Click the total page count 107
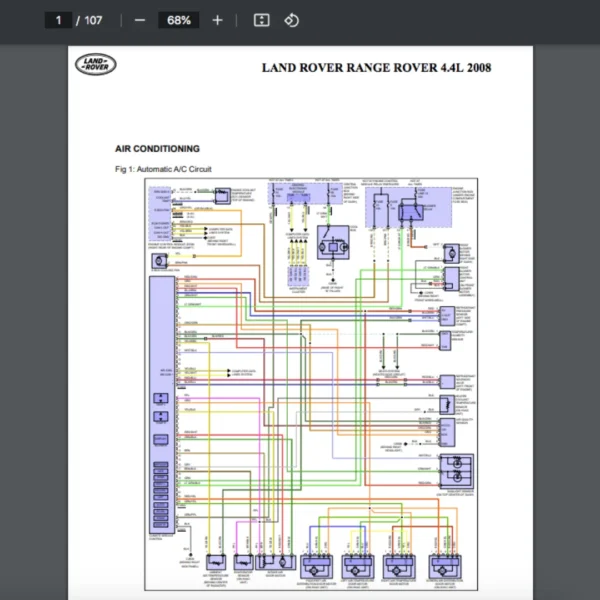Viewport: 600px width, 600px height. [x=93, y=20]
